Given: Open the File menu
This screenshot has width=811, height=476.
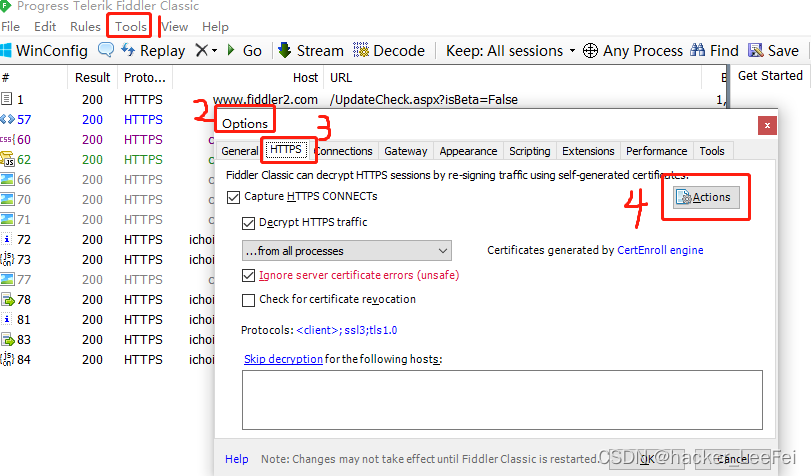Looking at the screenshot, I should pyautogui.click(x=10, y=26).
